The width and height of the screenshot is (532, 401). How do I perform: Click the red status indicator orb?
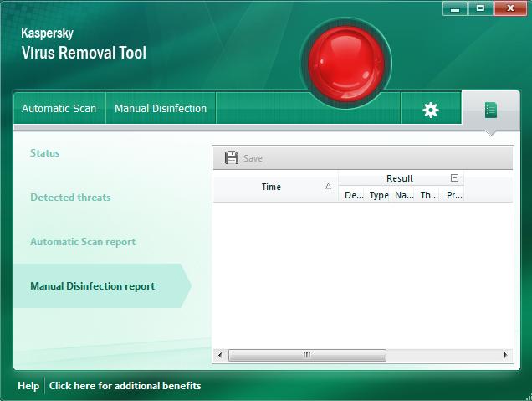click(x=345, y=64)
